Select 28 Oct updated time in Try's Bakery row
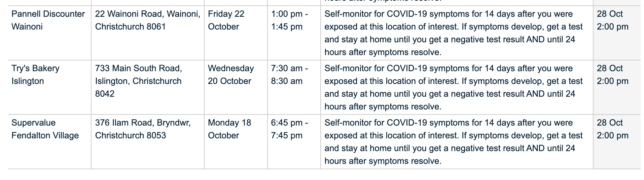This screenshot has width=644, height=180. pyautogui.click(x=613, y=75)
